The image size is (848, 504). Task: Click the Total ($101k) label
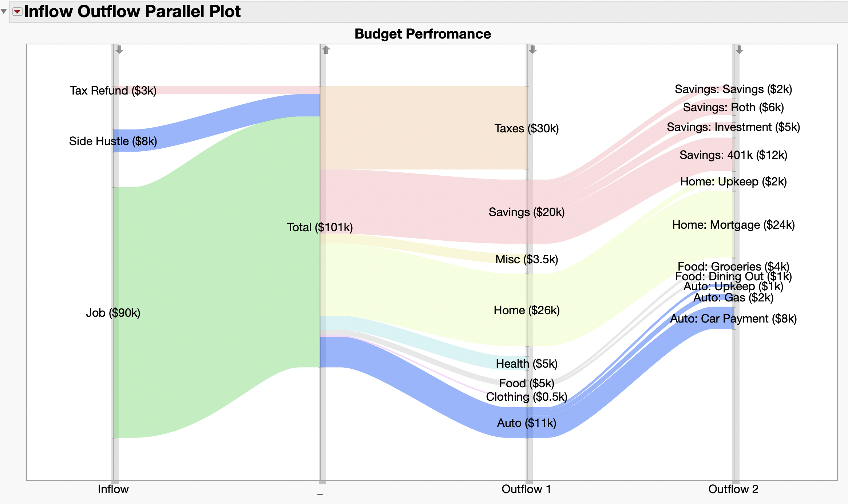[320, 227]
